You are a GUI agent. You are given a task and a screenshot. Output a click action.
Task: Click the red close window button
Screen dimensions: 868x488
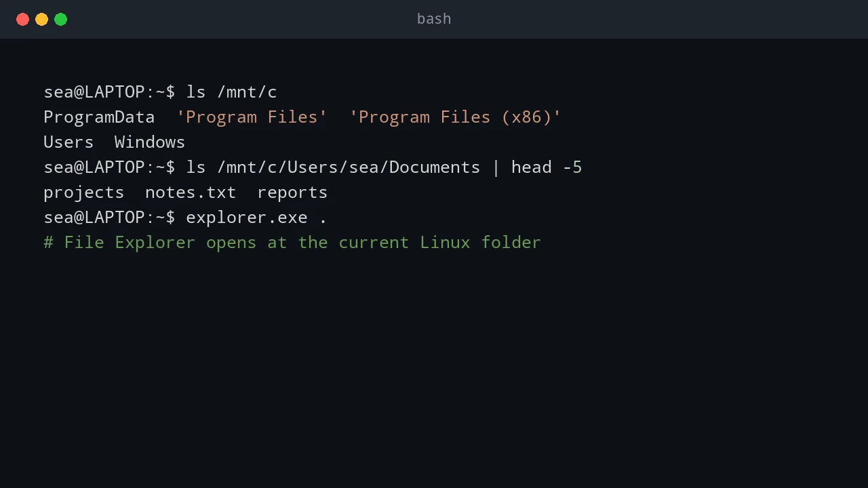(x=22, y=19)
